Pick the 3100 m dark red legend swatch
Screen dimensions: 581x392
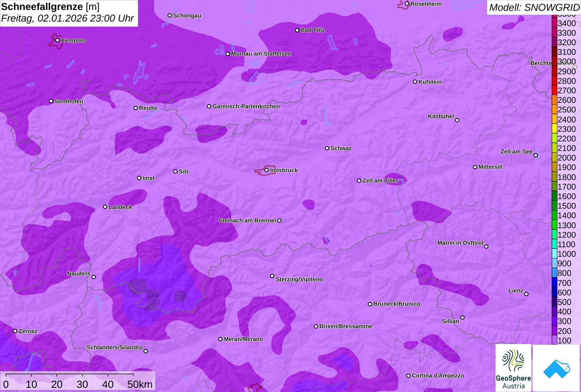(554, 52)
